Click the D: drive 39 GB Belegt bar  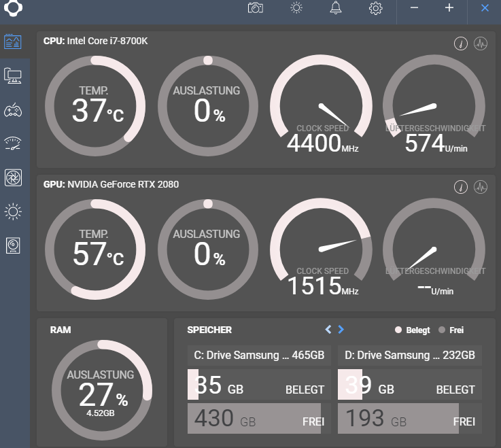(x=410, y=384)
